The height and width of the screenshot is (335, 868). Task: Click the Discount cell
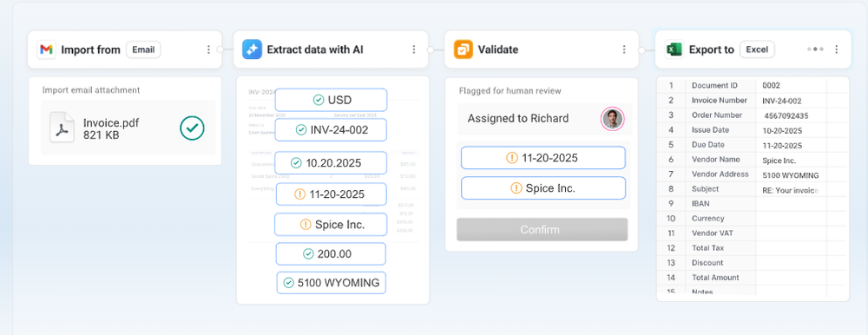pos(720,262)
